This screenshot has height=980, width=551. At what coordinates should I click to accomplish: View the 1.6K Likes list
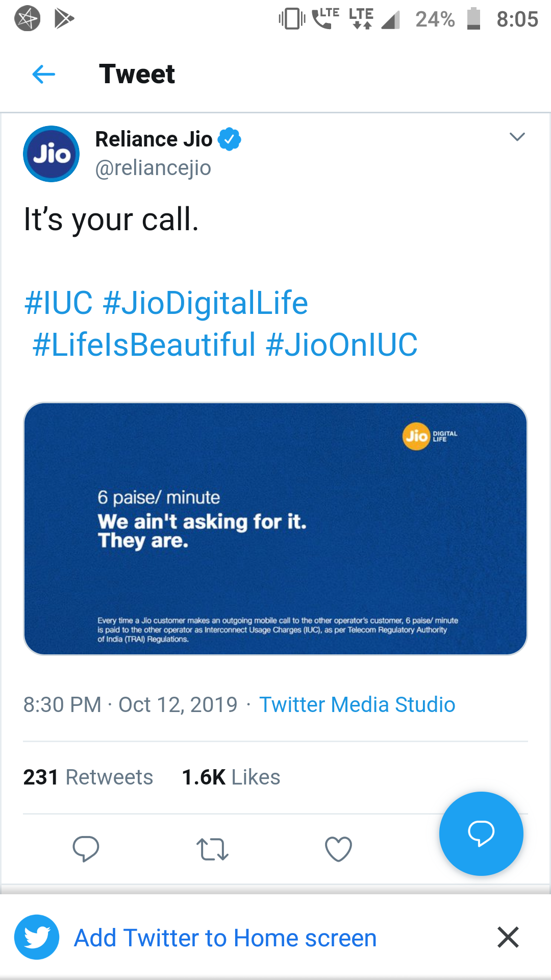tap(231, 777)
